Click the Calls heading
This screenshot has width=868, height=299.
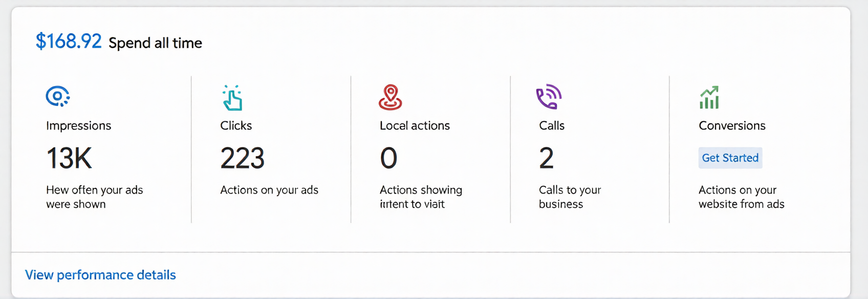[x=551, y=125]
